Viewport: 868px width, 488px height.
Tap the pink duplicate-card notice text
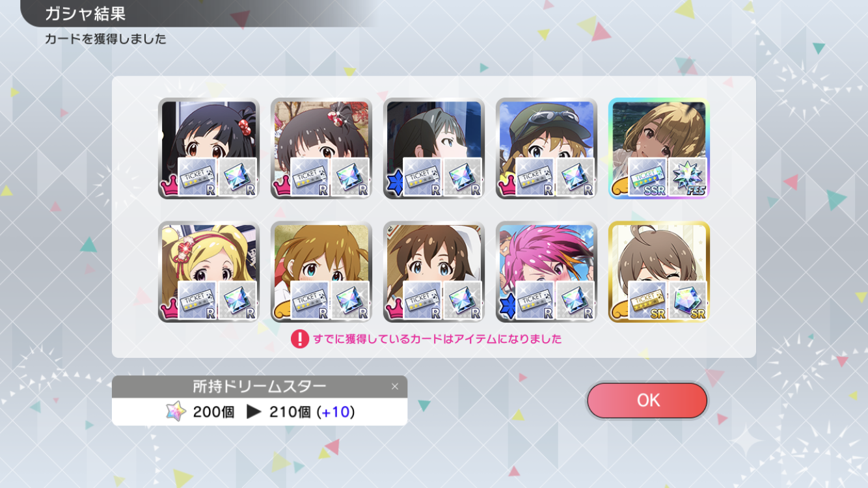437,339
